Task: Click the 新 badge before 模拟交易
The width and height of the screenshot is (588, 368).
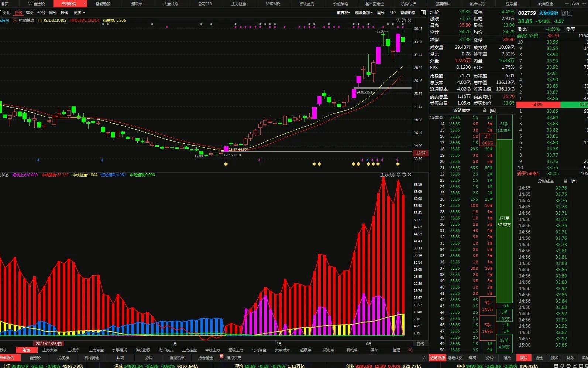Action: point(221,357)
